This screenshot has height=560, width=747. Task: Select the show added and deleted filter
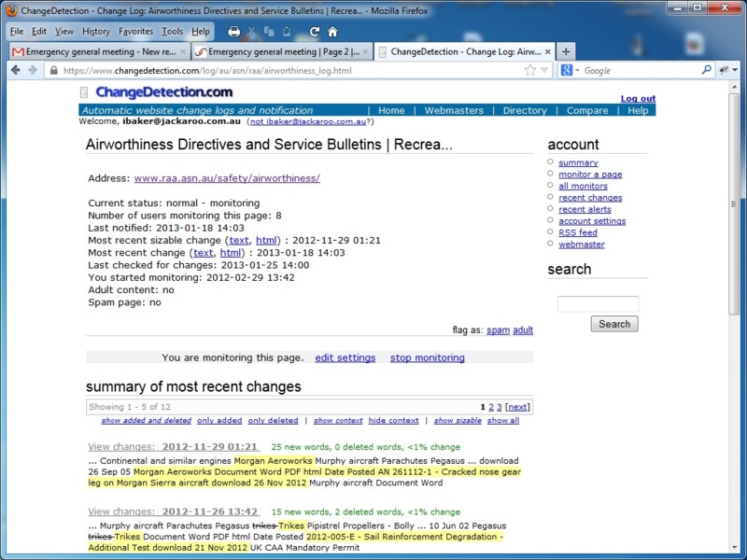(147, 421)
